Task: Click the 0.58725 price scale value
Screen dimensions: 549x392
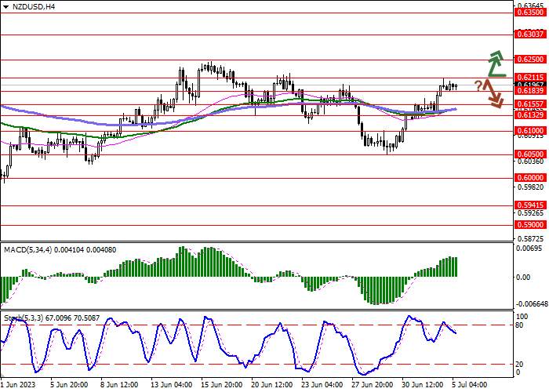Action: (x=530, y=238)
